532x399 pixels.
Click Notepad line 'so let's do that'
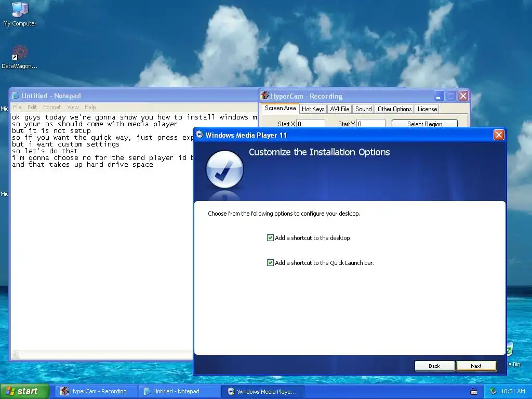coord(45,151)
